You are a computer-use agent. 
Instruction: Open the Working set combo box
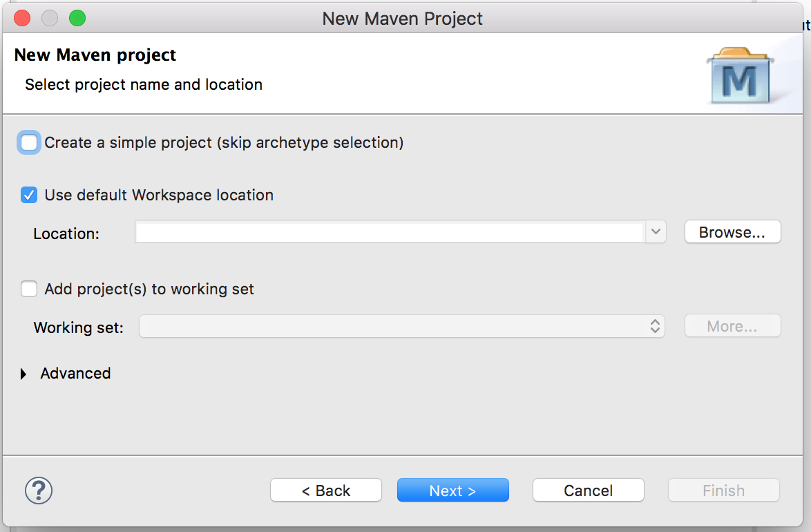[x=402, y=326]
